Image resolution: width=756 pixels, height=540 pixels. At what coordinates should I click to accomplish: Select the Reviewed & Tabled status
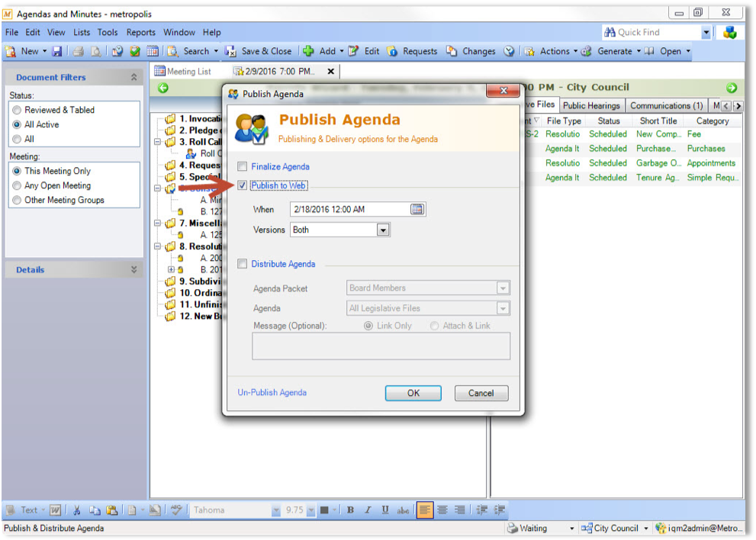point(17,110)
